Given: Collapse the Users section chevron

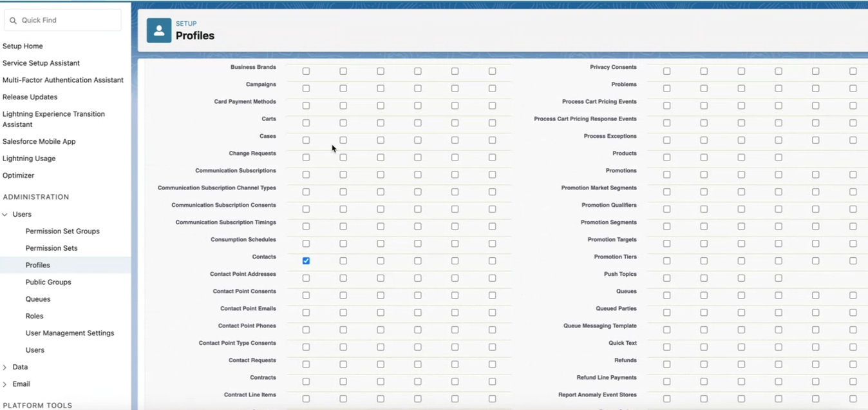Looking at the screenshot, I should click(x=5, y=215).
